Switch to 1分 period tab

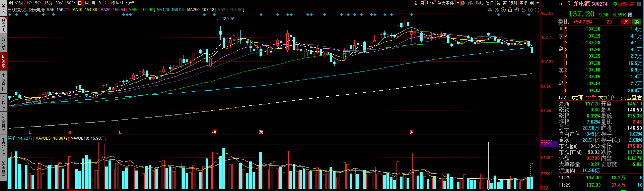click(29, 3)
